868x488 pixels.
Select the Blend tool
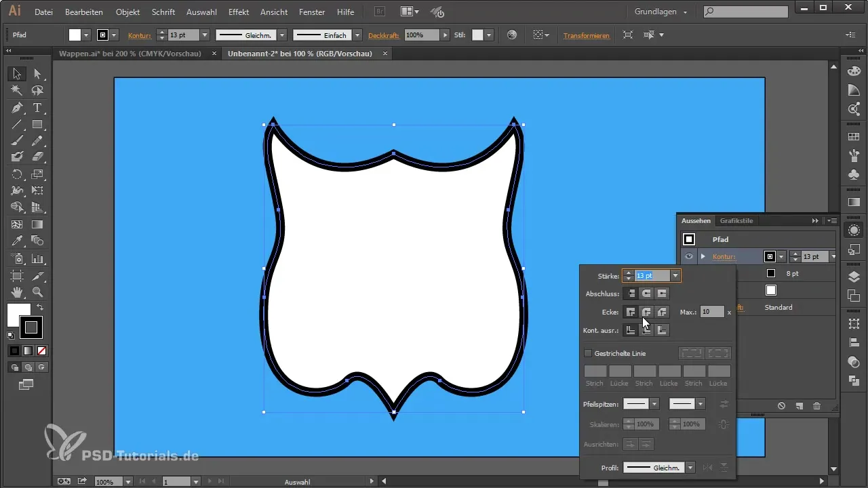(x=37, y=241)
